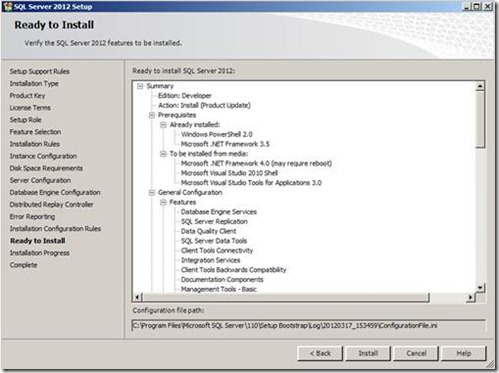Select the Instance Configuration step
499x373 pixels.
43,156
